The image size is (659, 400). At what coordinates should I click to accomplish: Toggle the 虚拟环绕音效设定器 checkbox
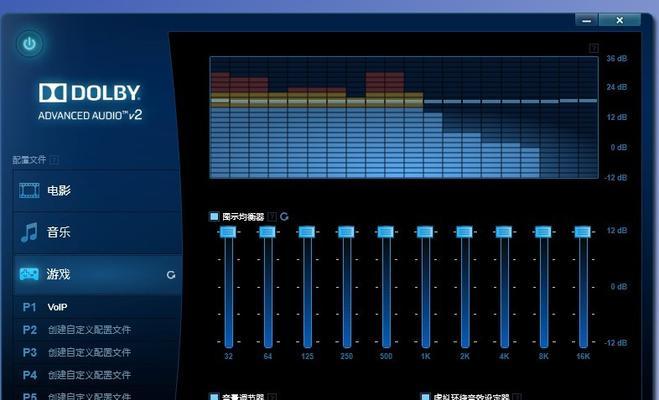coord(425,397)
